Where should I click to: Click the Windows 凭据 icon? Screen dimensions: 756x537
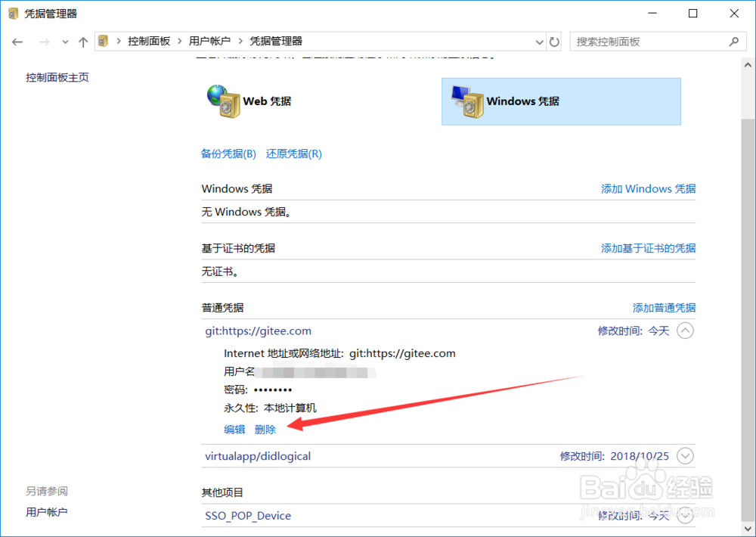[466, 101]
